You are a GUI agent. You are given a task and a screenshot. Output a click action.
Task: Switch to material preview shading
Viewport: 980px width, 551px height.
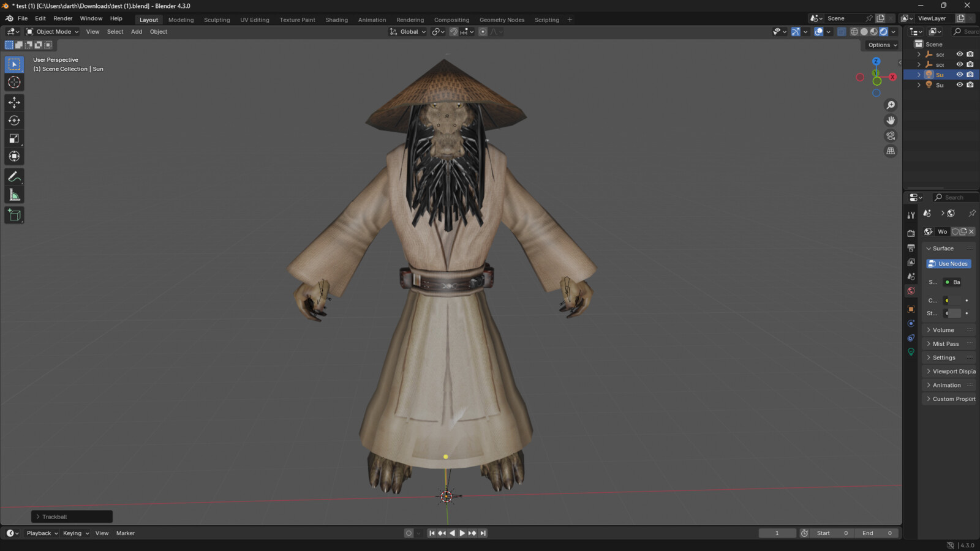point(873,32)
